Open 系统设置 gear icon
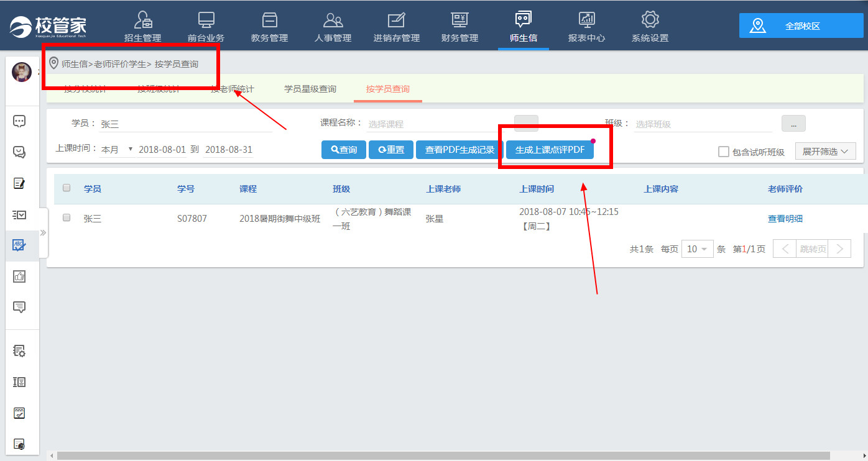Screen dimensions: 868x461 pos(650,21)
